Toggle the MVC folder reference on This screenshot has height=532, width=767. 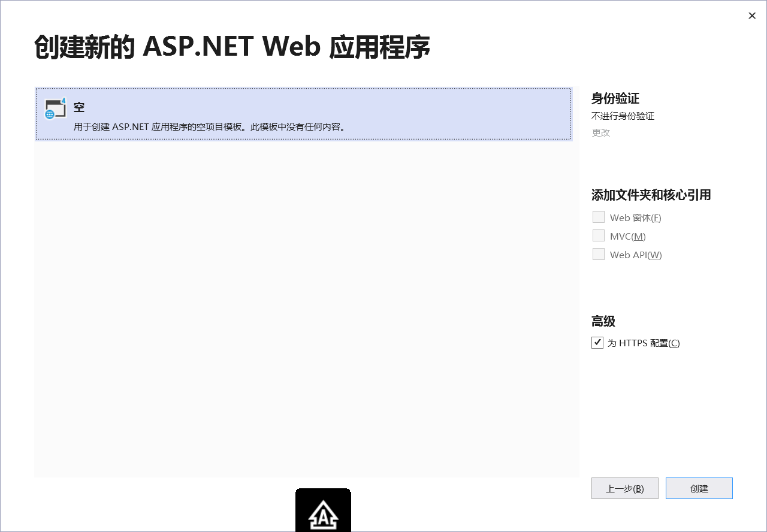pyautogui.click(x=598, y=235)
